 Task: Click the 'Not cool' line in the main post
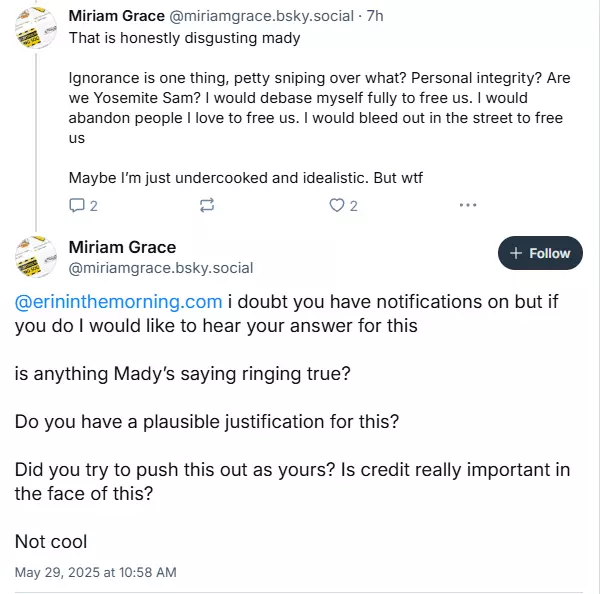click(51, 542)
